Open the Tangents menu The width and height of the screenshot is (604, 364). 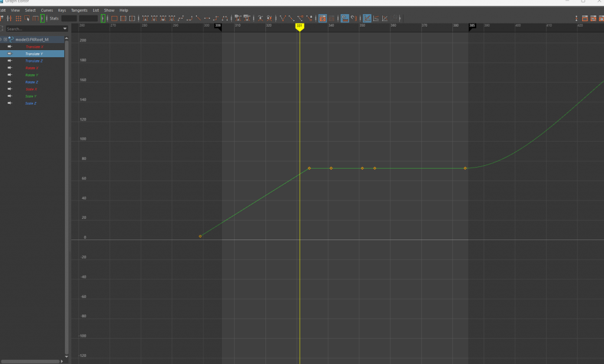coord(78,10)
